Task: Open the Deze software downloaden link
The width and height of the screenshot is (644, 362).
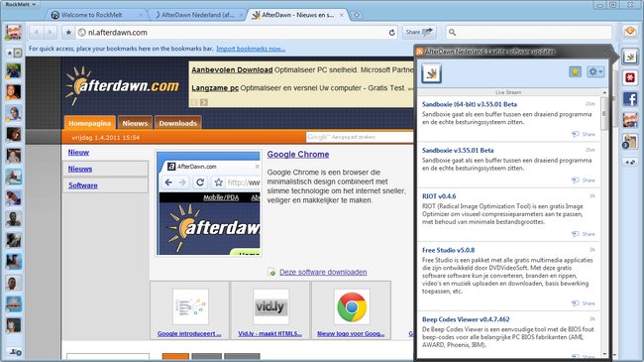Action: click(x=323, y=272)
